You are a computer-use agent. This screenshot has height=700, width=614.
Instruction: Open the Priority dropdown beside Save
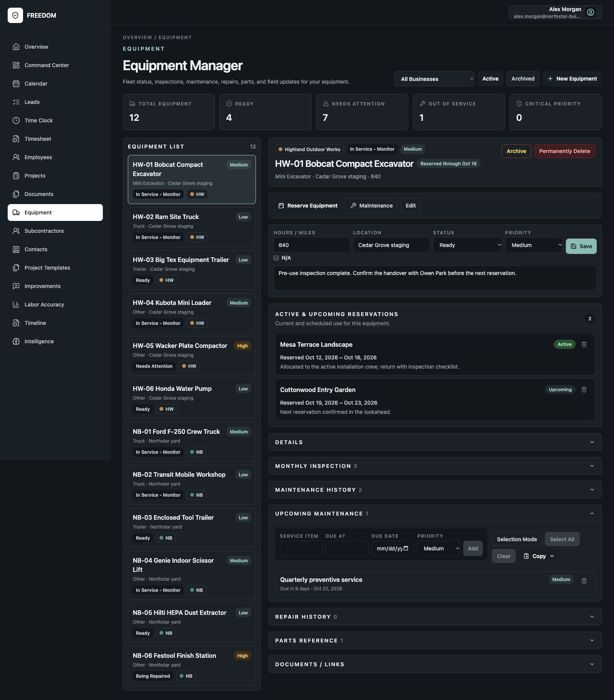534,245
